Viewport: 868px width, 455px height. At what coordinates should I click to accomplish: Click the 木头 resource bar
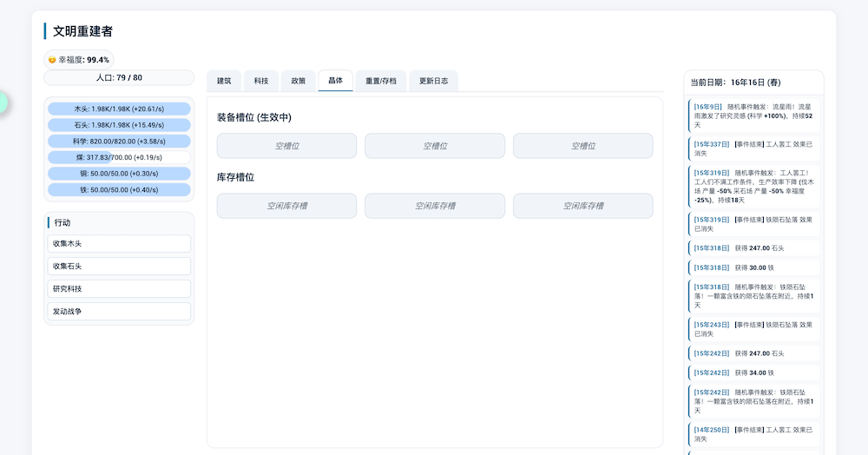119,109
